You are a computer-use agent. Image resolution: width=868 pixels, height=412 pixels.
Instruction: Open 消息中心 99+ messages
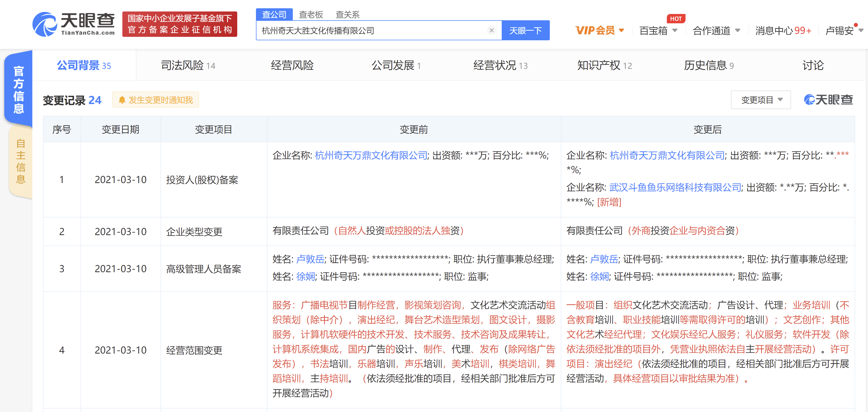click(x=783, y=31)
